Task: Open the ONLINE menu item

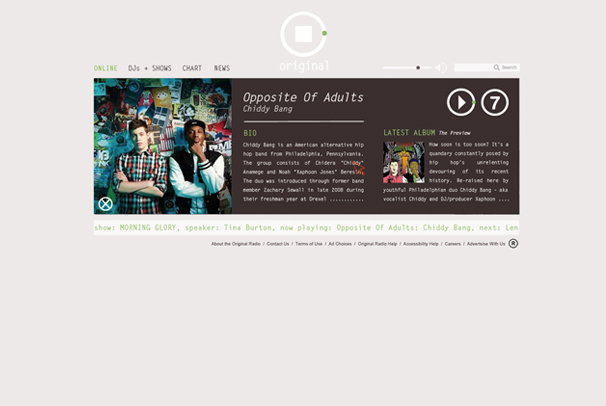Action: click(106, 68)
